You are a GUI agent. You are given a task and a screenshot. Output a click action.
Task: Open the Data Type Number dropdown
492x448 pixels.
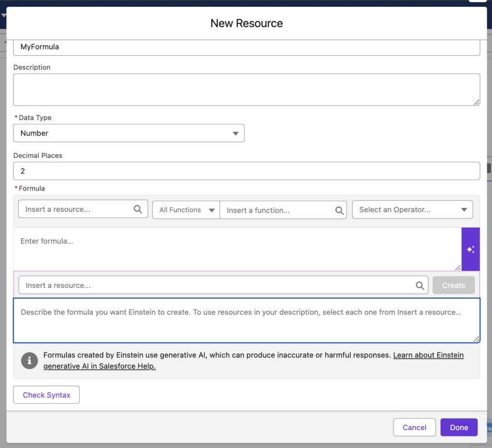click(129, 133)
